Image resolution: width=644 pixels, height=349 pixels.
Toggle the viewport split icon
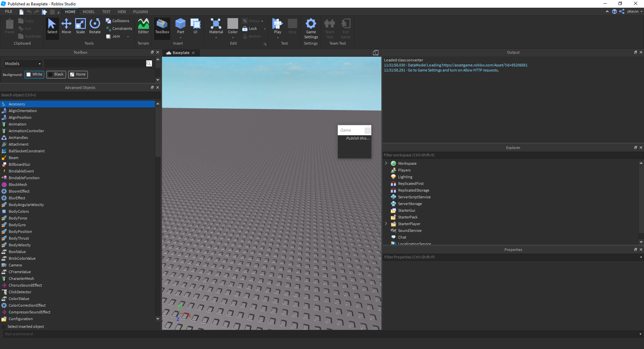(x=376, y=53)
